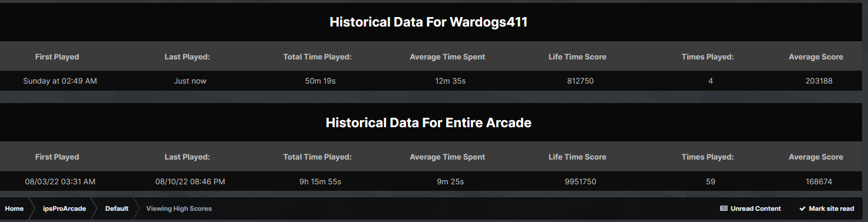Click Wardogs411 First Played column header
Image resolution: width=868 pixels, height=222 pixels.
(x=57, y=57)
